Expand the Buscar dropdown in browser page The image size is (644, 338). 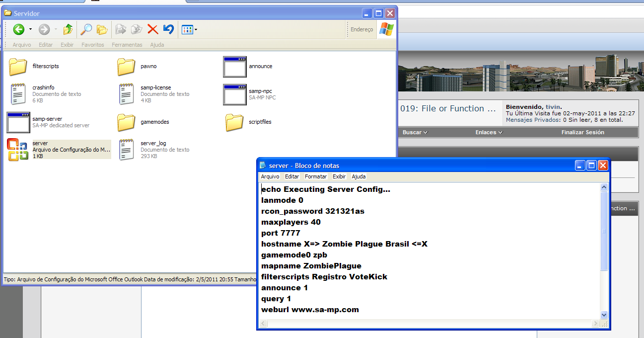pyautogui.click(x=415, y=132)
